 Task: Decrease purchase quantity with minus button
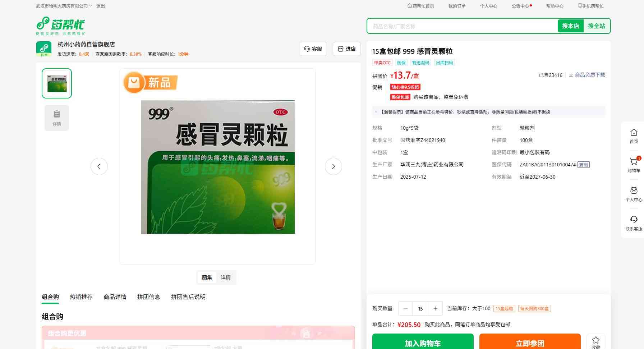coord(406,308)
